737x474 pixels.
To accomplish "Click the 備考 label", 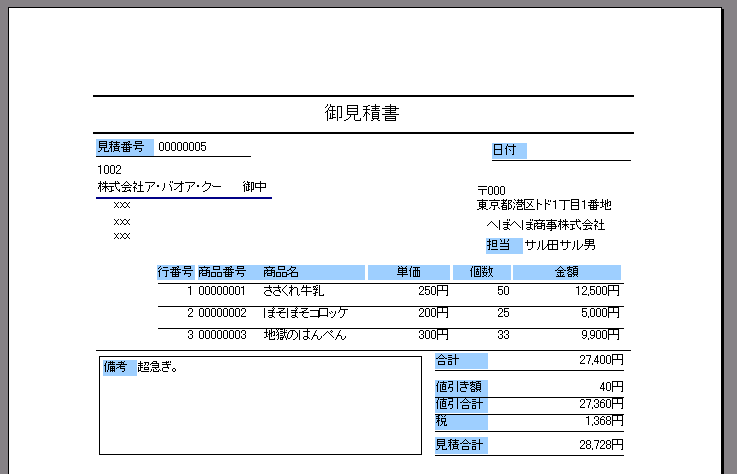I will point(119,368).
